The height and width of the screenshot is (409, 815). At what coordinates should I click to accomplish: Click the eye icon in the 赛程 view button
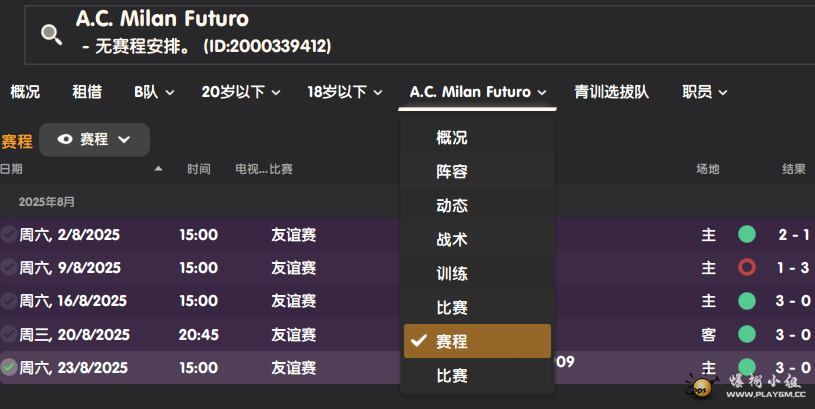click(65, 140)
